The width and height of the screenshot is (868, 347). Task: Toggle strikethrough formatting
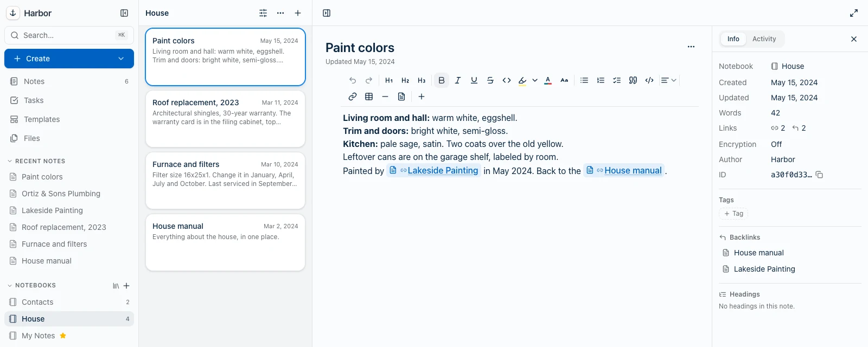490,80
